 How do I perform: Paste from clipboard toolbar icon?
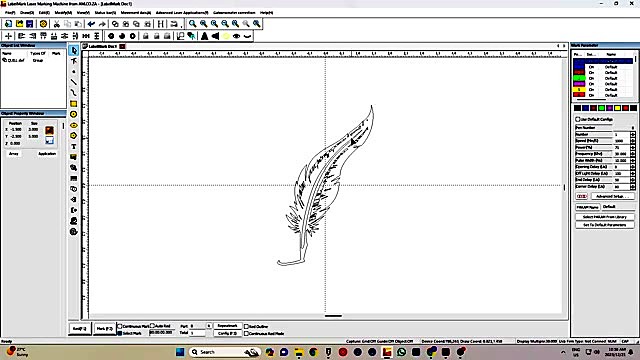tap(78, 24)
